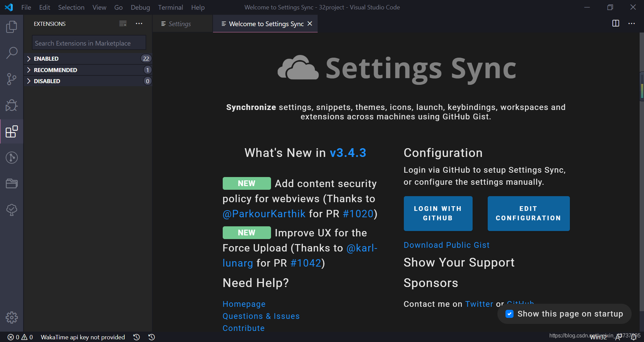
Task: Open the Debug view bug icon
Action: tap(11, 105)
